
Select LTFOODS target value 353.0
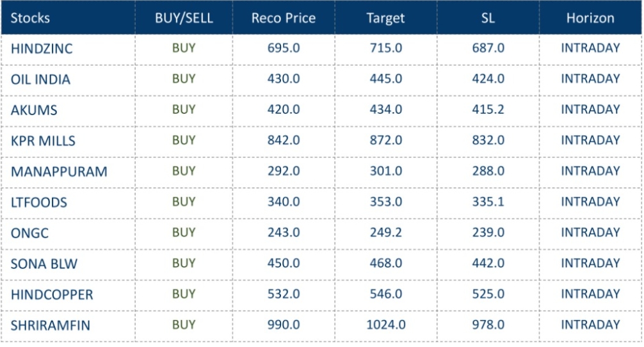(x=385, y=202)
